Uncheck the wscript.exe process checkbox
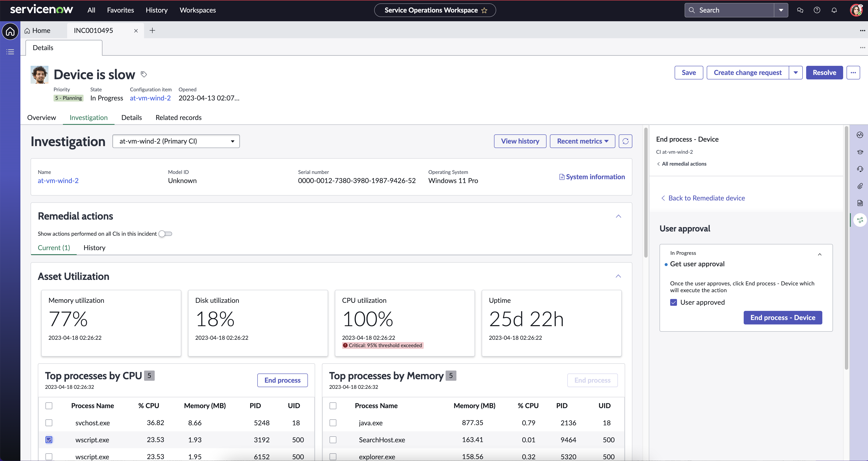Viewport: 868px width, 461px height. tap(49, 440)
